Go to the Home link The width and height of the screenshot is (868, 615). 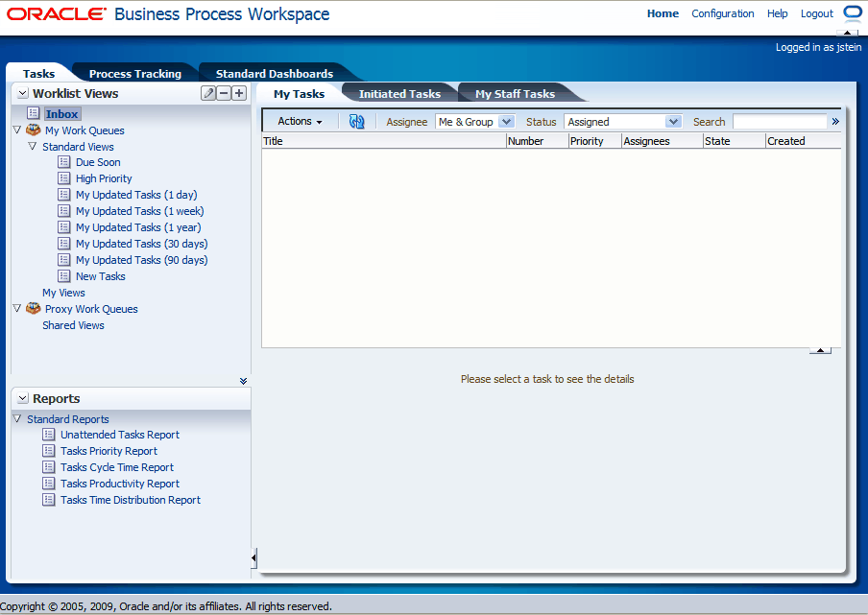point(663,13)
